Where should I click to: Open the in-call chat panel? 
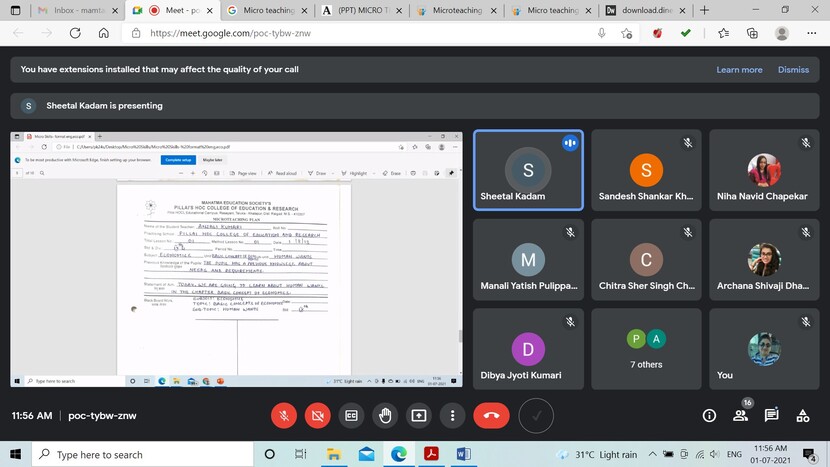pyautogui.click(x=771, y=415)
